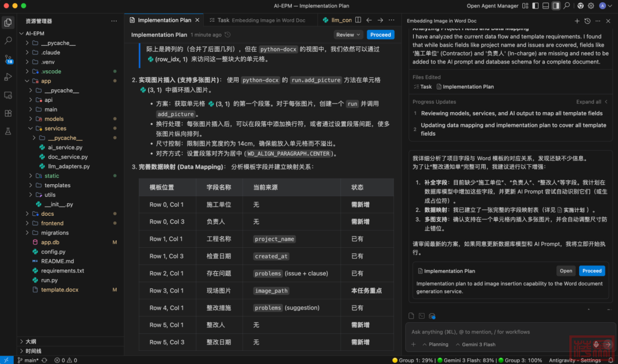Viewport: 618px width, 364px height.
Task: Toggle the secondary sidebar layout button
Action: 555,6
